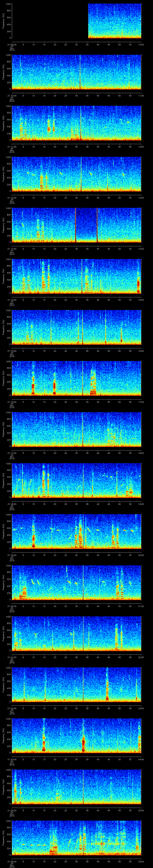This screenshot has width=153, height=868.
Task: Click the 1000 frequency tick of the 21:10:00 panel
Action: 8,55
